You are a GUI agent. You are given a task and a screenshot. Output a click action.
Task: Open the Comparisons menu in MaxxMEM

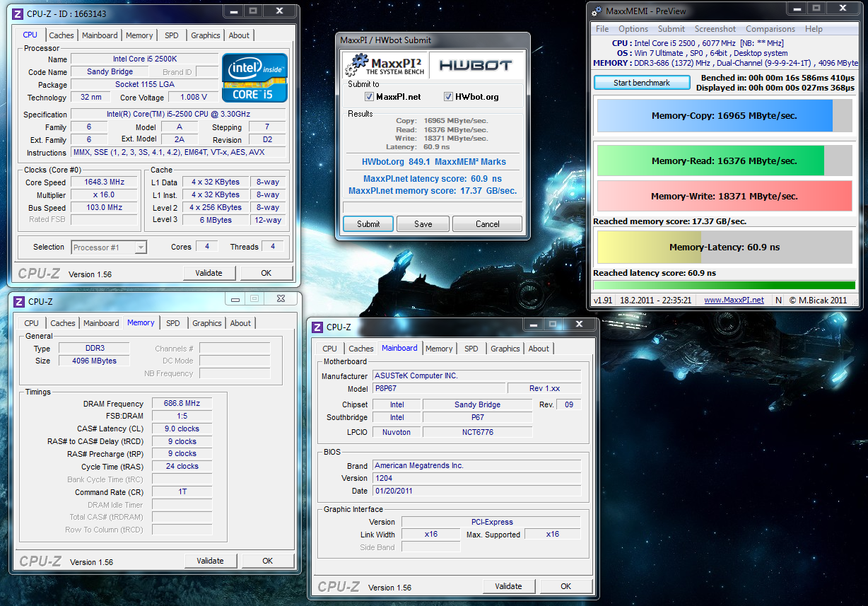click(x=770, y=29)
